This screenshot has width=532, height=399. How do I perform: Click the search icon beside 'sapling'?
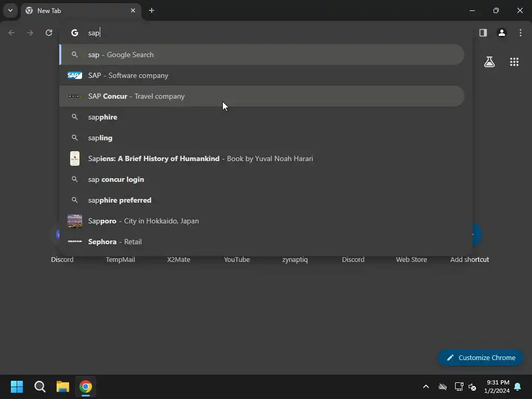tap(75, 138)
